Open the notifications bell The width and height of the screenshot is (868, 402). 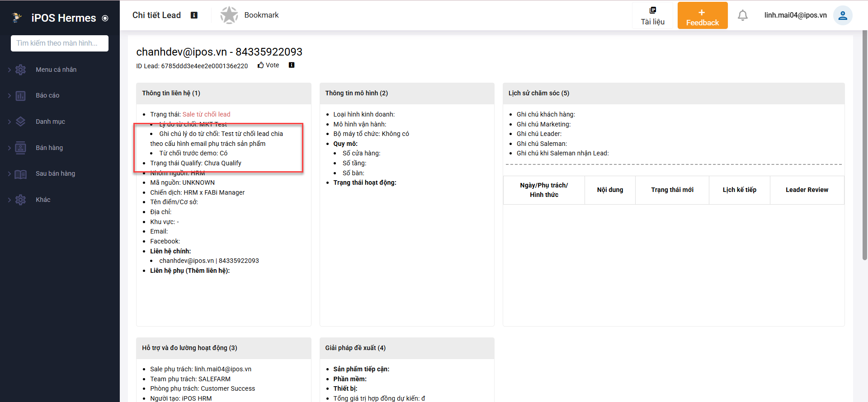pyautogui.click(x=743, y=15)
